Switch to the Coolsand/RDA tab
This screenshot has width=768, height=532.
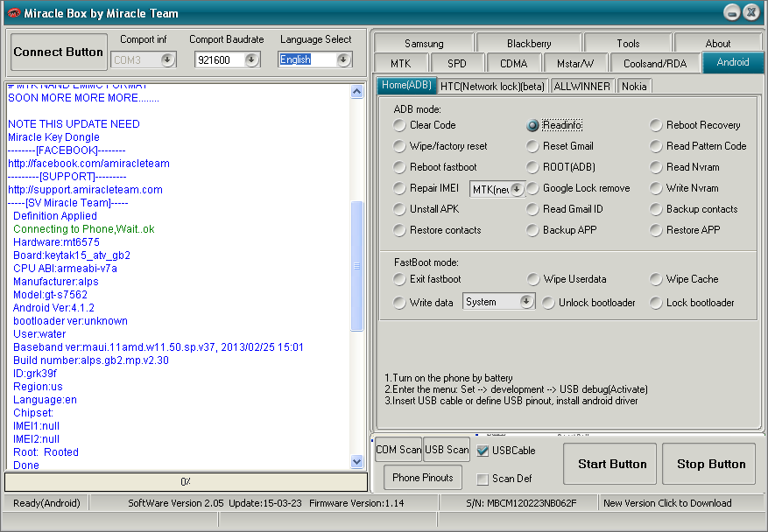[x=655, y=64]
